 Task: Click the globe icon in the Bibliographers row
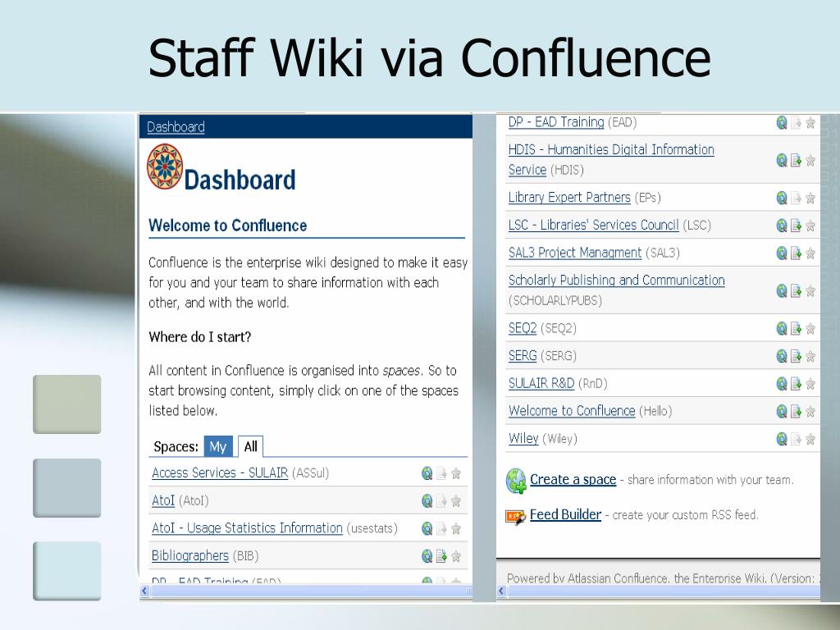point(427,556)
